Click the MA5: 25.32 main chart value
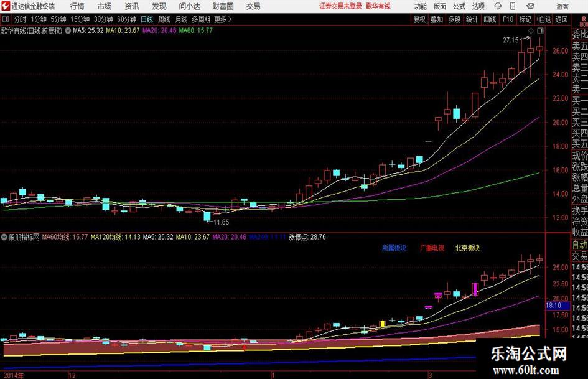 (x=88, y=30)
